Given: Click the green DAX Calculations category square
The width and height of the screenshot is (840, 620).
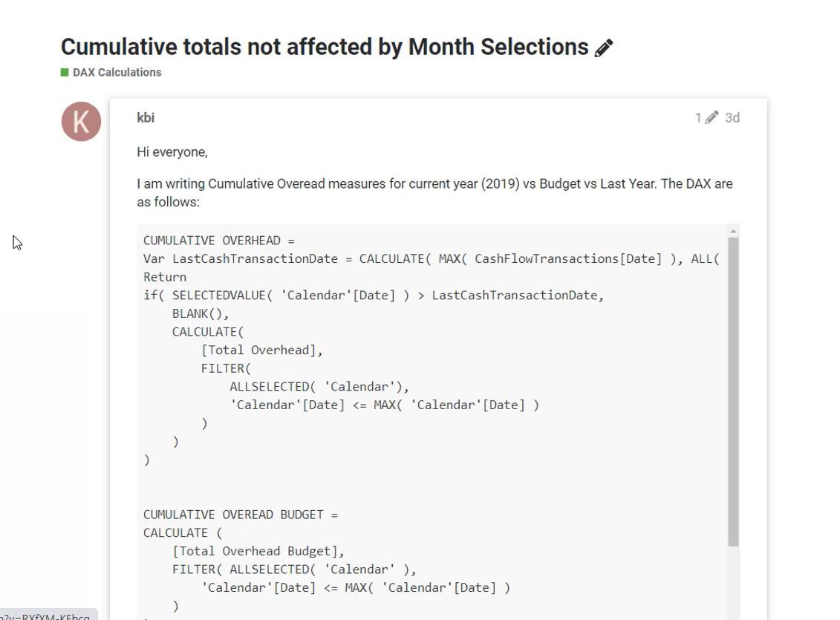Looking at the screenshot, I should (65, 72).
